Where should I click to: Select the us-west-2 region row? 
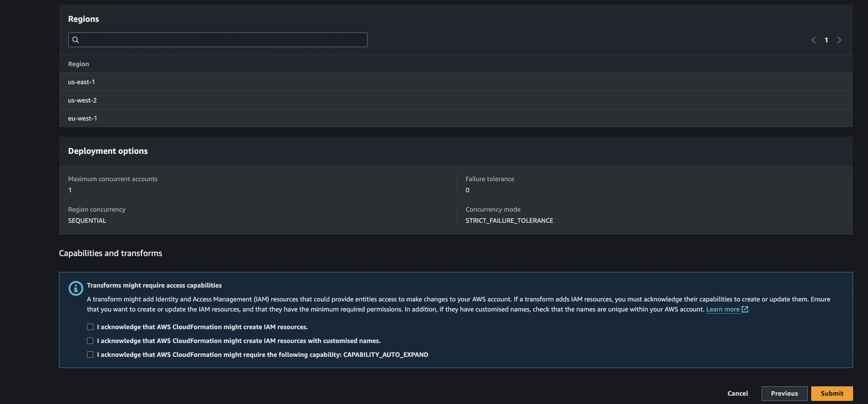(x=82, y=100)
